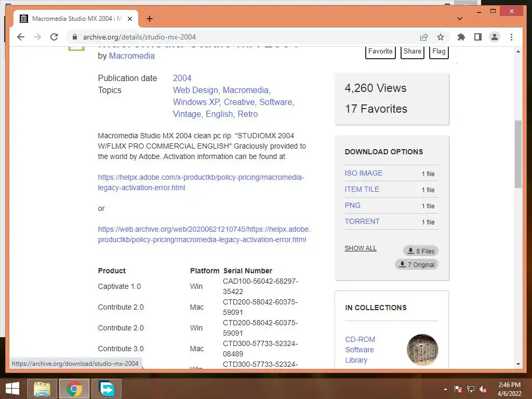Open helpx.adobe.com activation error link

click(201, 182)
